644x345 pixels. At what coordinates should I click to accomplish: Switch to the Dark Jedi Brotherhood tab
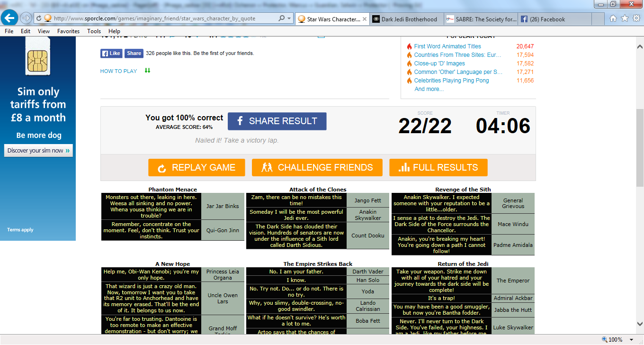tap(407, 19)
